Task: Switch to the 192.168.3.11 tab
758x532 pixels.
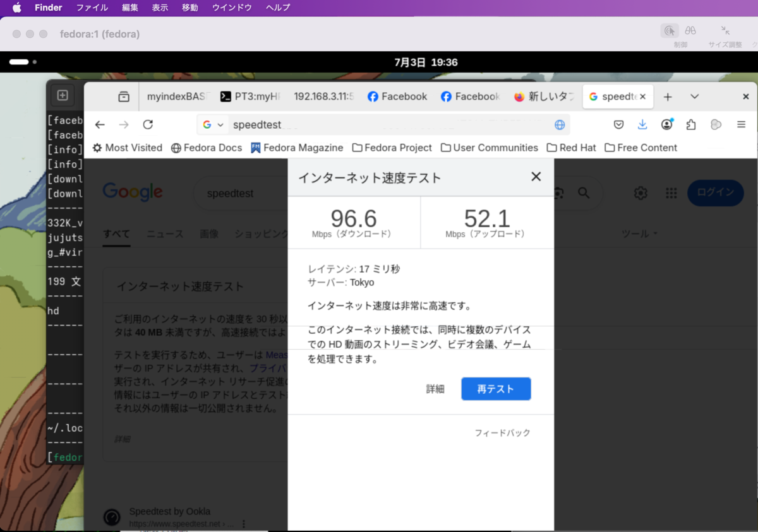Action: pos(323,97)
